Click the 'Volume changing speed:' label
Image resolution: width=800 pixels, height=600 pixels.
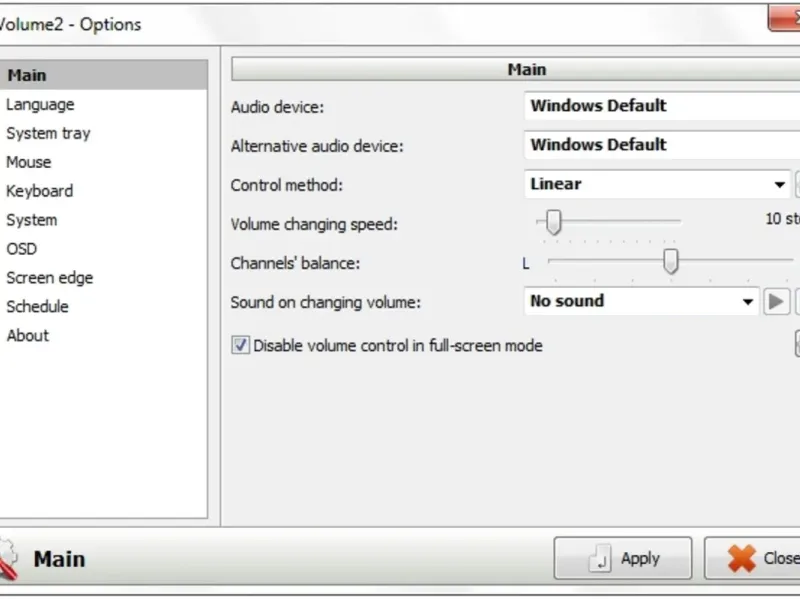(x=314, y=224)
